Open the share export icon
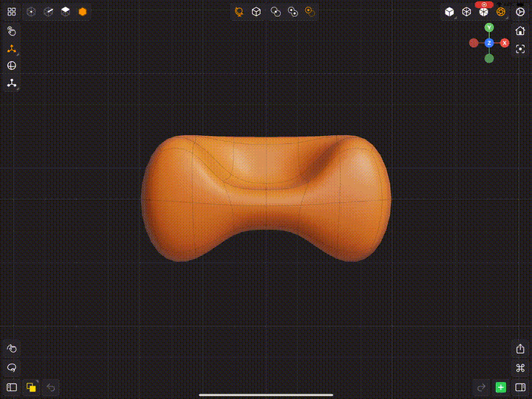This screenshot has height=399, width=532. [x=520, y=349]
